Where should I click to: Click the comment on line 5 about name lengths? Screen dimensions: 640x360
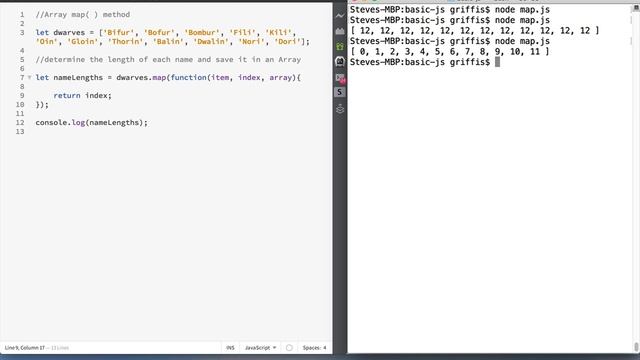[x=168, y=60]
